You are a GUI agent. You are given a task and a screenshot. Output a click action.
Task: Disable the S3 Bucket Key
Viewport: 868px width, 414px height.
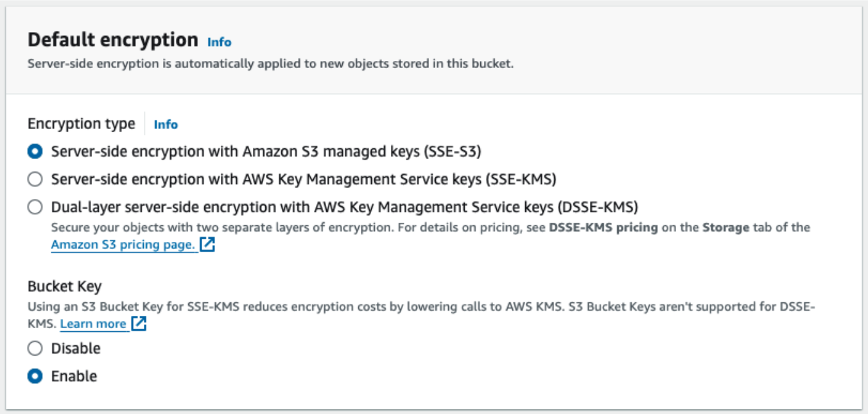35,347
